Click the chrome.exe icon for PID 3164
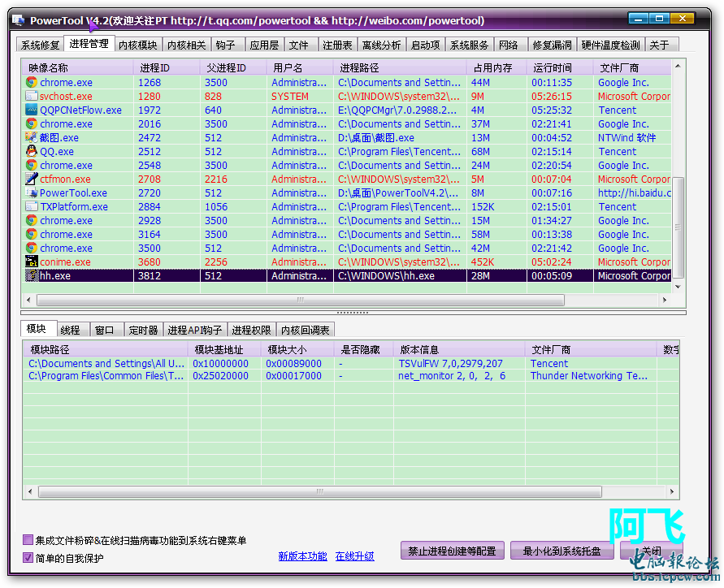The height and width of the screenshot is (588, 724). click(32, 235)
